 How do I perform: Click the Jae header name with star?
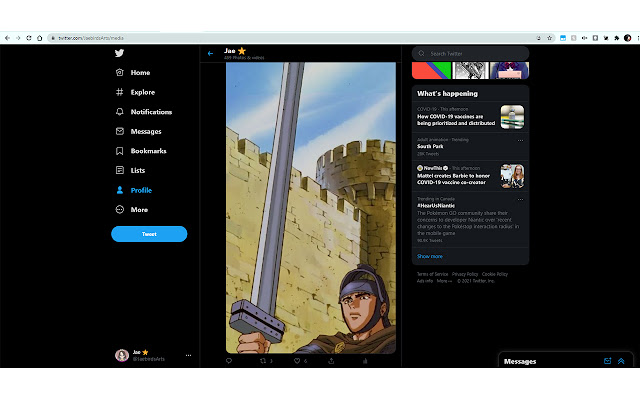[x=235, y=51]
